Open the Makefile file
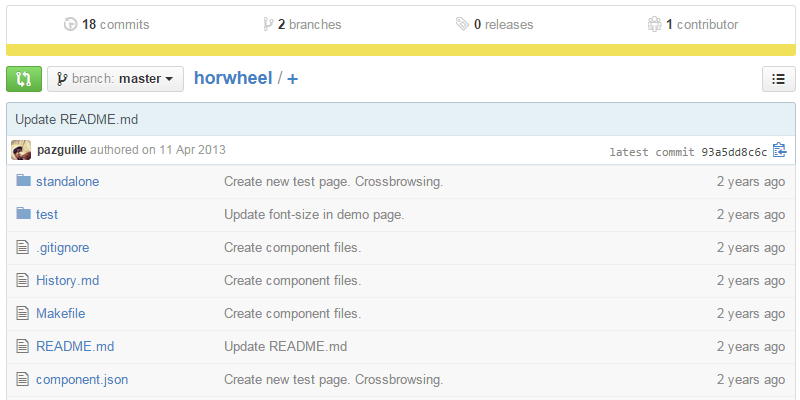The height and width of the screenshot is (400, 800). pos(60,313)
